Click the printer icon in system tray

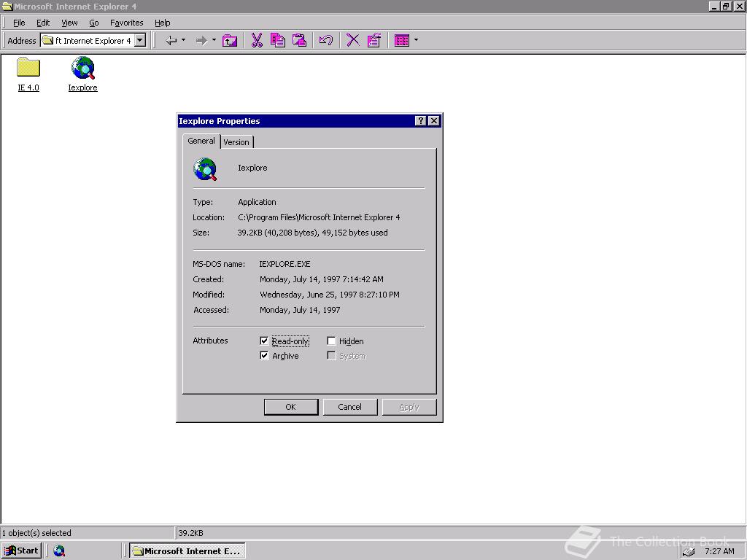689,551
